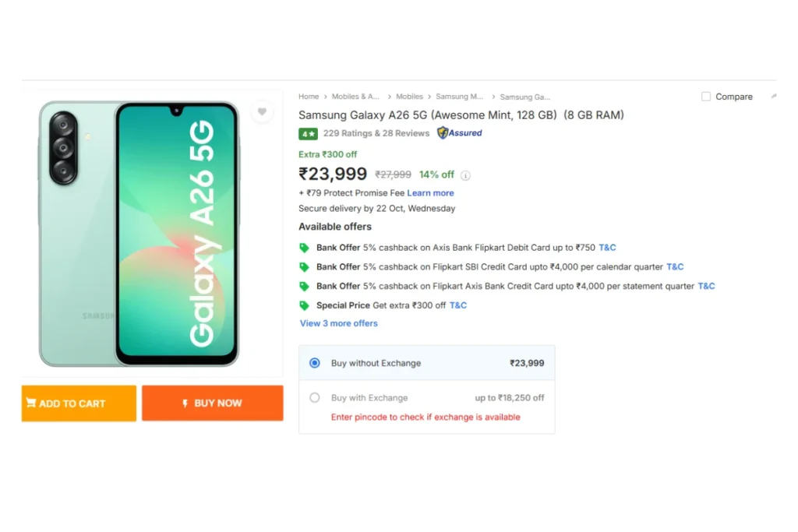This screenshot has height=532, width=798.
Task: Open Learn more for Protect Promise Fee
Action: tap(430, 193)
